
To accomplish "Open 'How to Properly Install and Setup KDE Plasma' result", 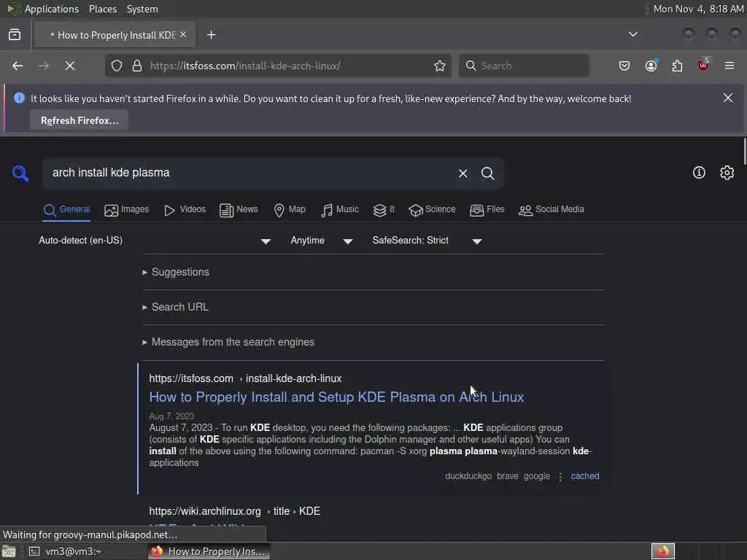I will coord(336,397).
